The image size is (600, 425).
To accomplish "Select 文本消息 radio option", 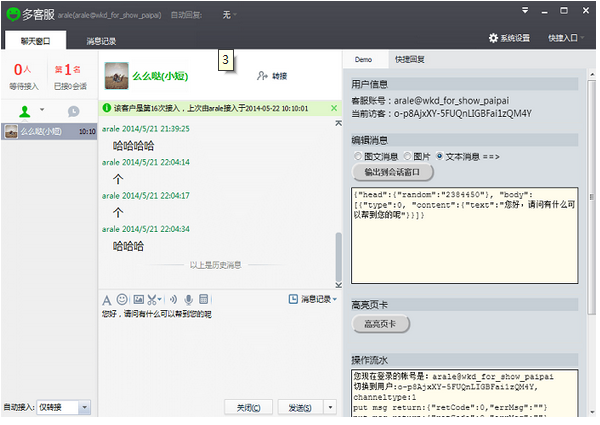I will pos(439,157).
